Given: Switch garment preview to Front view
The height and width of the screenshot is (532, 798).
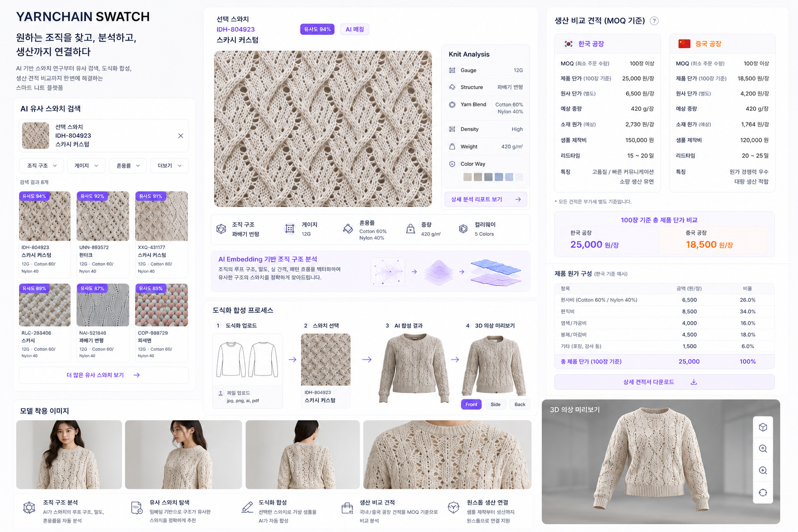Looking at the screenshot, I should (x=471, y=404).
